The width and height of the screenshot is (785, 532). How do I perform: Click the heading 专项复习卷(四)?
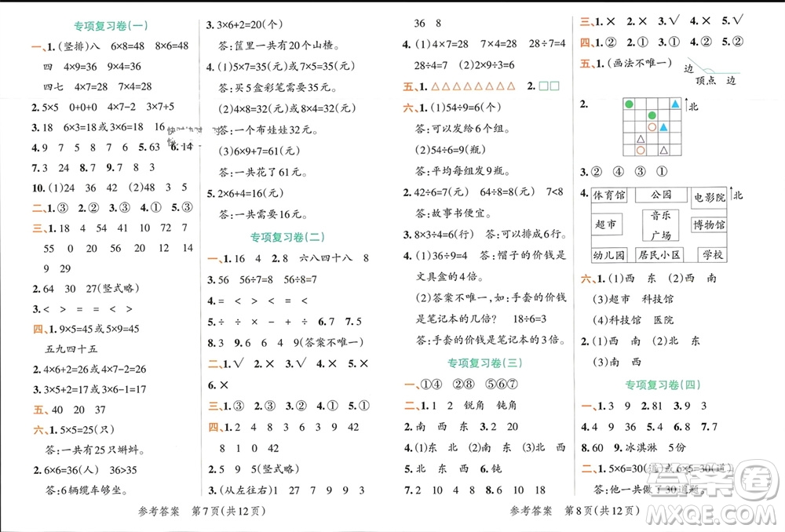pos(663,384)
